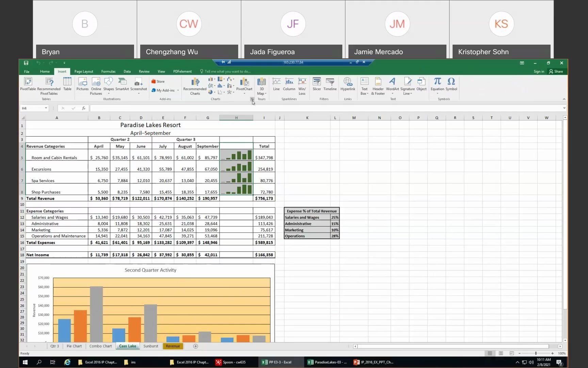Click the Share button
The height and width of the screenshot is (368, 588).
(x=556, y=72)
